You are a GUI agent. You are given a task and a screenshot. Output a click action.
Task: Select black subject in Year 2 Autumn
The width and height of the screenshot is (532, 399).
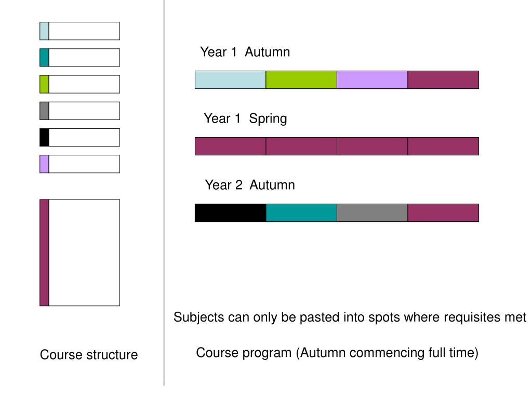230,212
